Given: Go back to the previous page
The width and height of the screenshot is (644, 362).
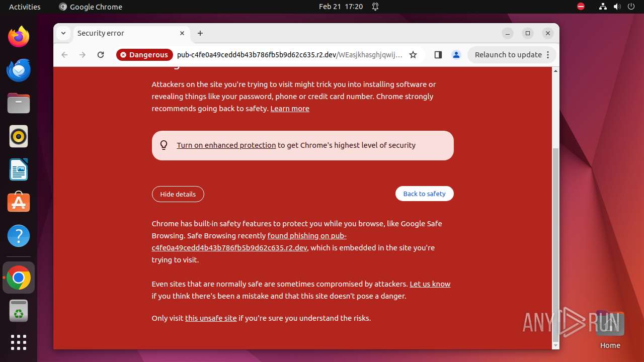Looking at the screenshot, I should 64,55.
